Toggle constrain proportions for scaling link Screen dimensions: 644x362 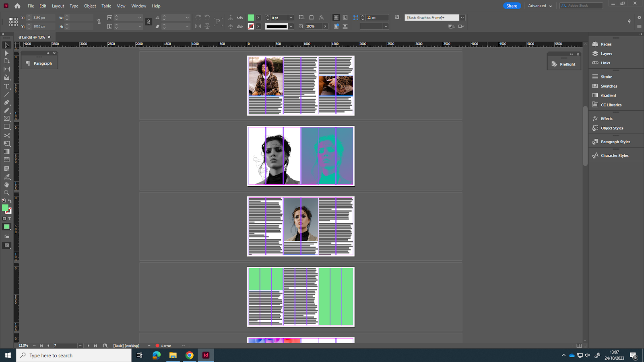tap(148, 22)
